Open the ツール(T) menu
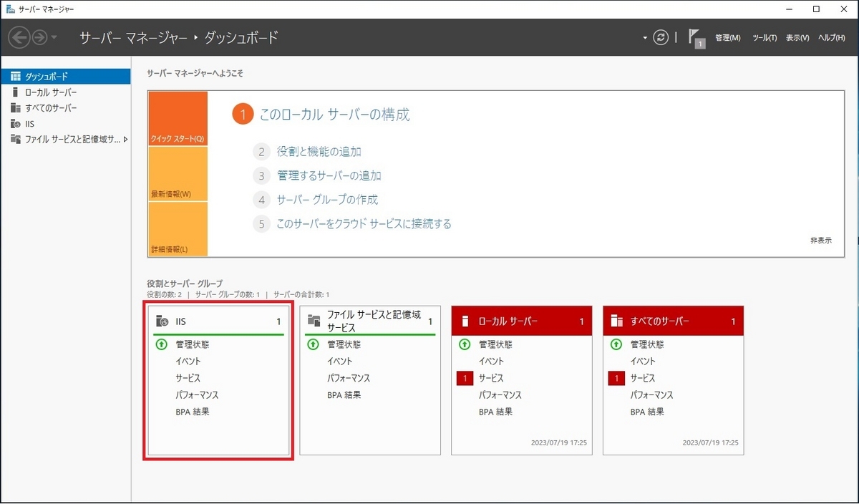This screenshot has height=504, width=859. [765, 38]
